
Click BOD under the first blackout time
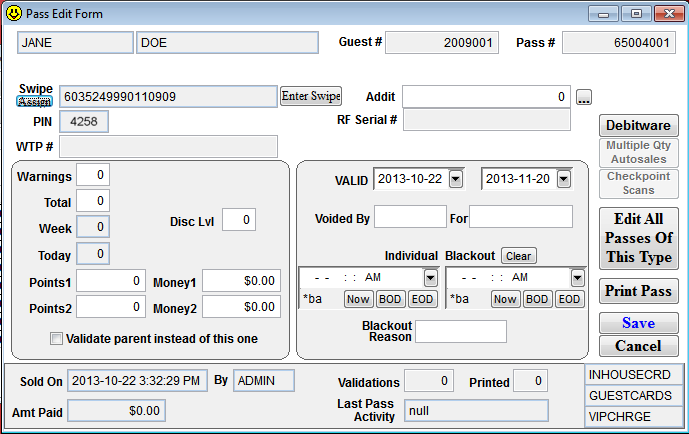(390, 300)
